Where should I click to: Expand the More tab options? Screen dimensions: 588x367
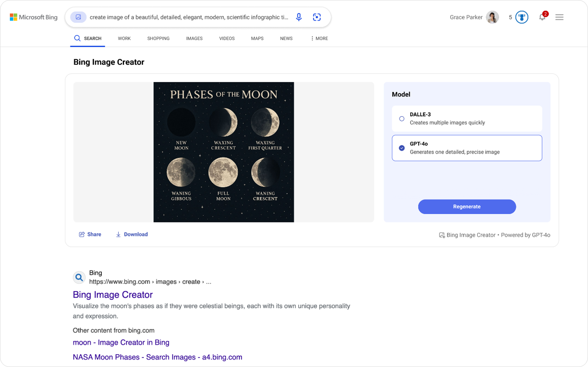[319, 38]
